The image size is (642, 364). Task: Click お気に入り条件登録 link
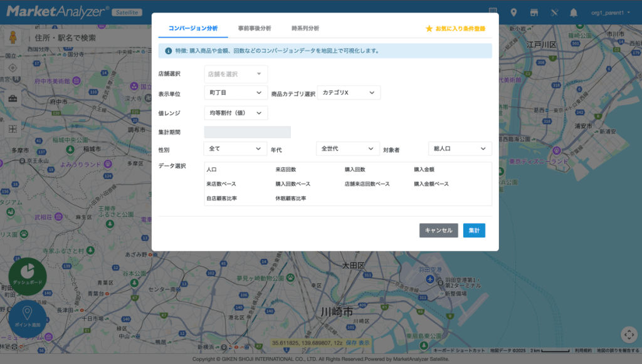coord(460,29)
